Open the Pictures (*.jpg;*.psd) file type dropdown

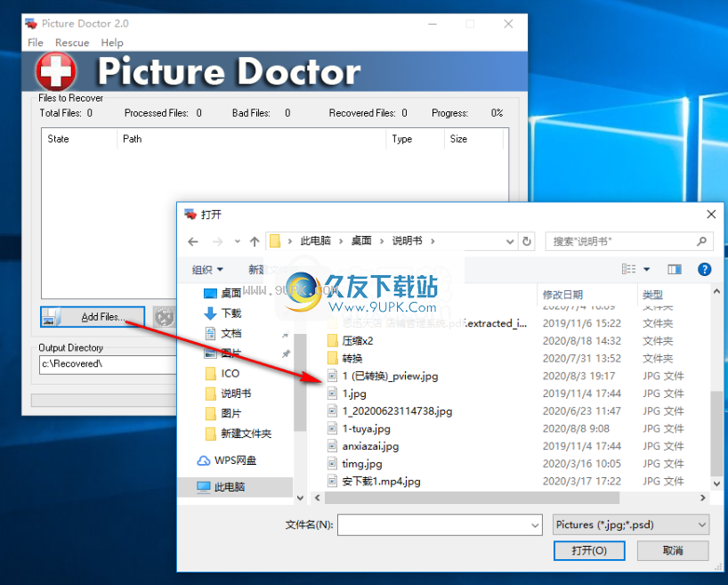(x=631, y=525)
